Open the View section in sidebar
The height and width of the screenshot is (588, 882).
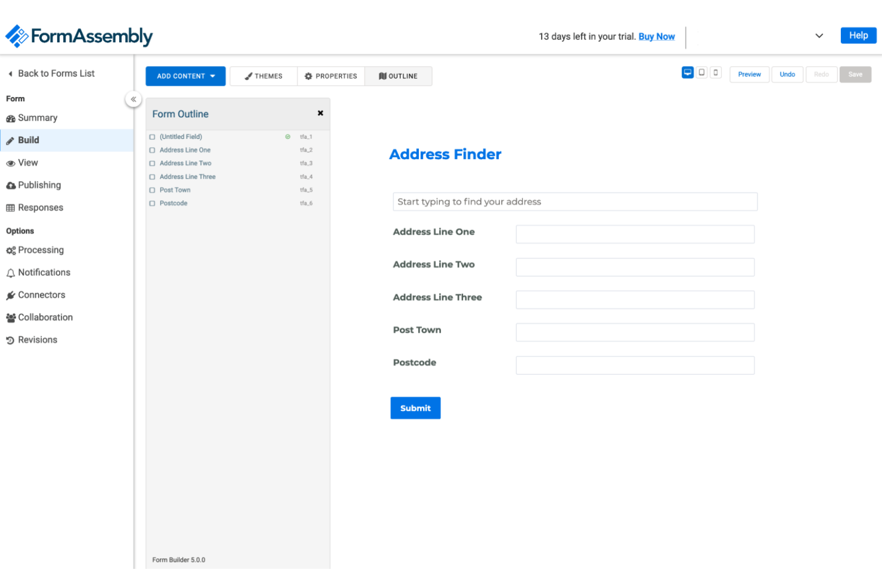11,163
